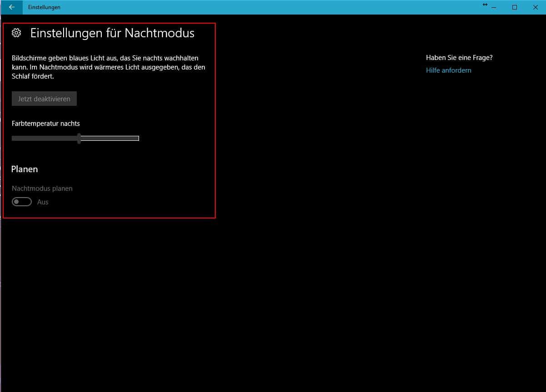Adjust the 'Farbtemperatur nachts' slider handle
The width and height of the screenshot is (546, 392).
coord(79,139)
